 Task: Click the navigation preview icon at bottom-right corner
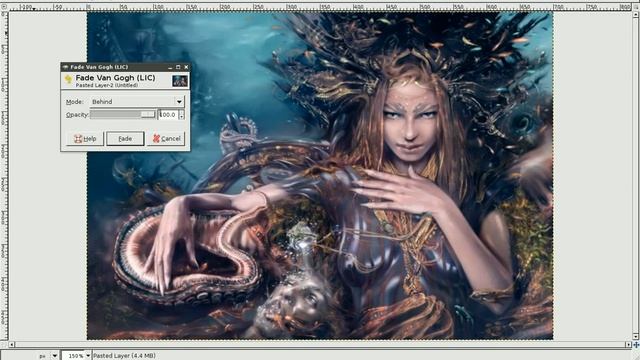pyautogui.click(x=636, y=345)
